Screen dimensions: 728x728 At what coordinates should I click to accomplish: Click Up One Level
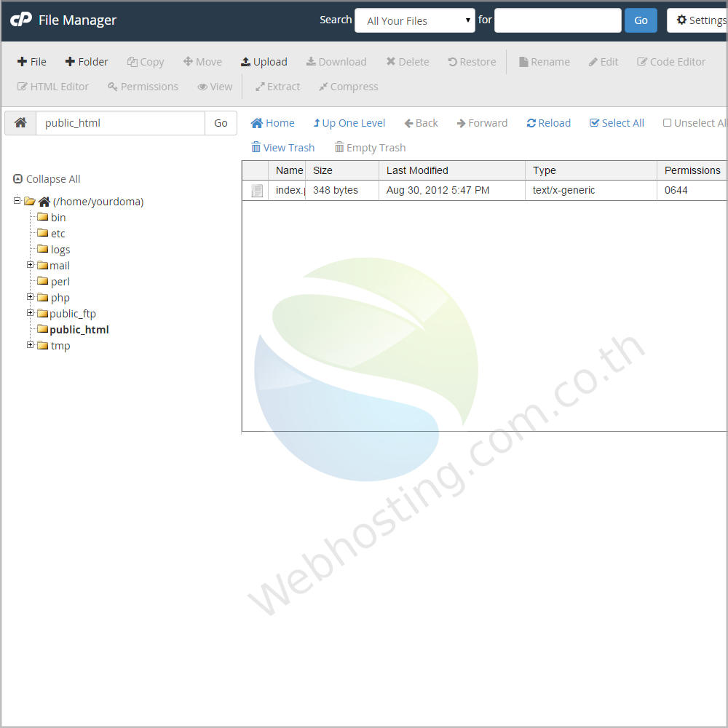coord(349,123)
